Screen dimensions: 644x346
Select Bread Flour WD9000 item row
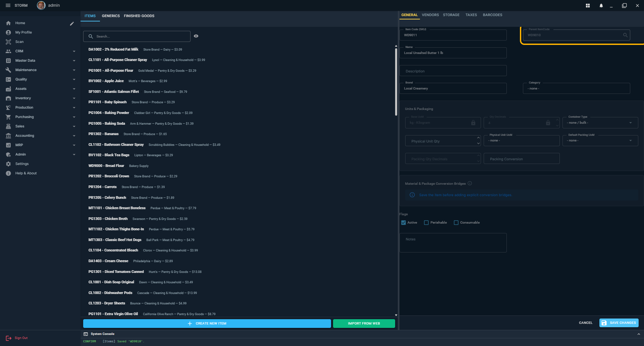(239, 166)
